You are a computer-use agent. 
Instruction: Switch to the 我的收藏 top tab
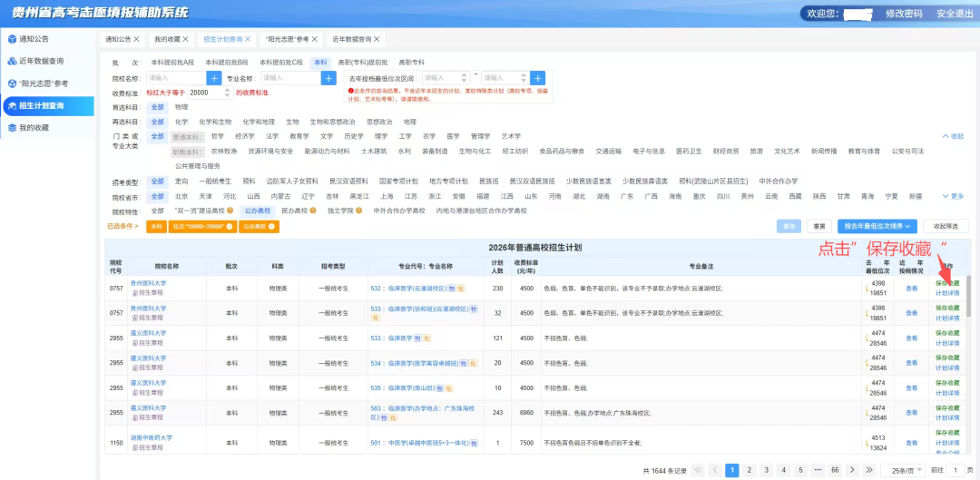coord(165,39)
